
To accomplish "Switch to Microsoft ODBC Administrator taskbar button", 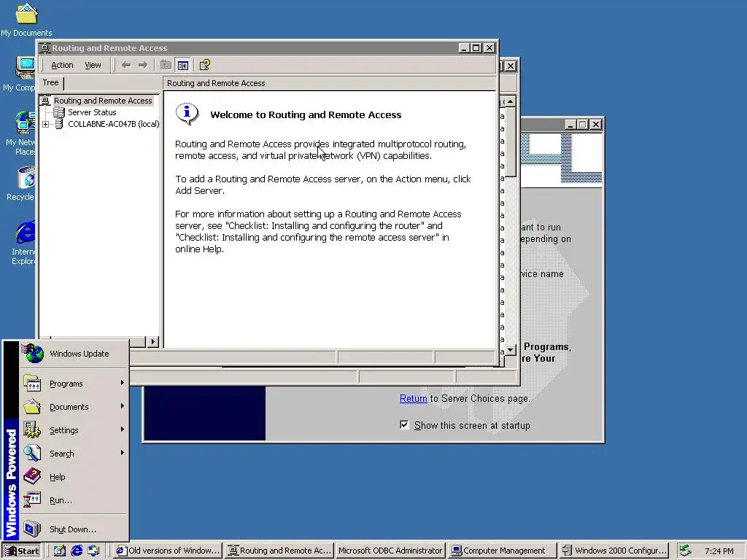I will [390, 551].
